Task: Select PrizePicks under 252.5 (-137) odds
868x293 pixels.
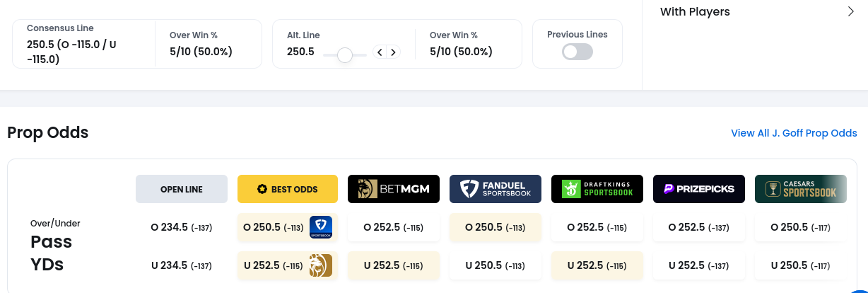Action: [x=699, y=265]
